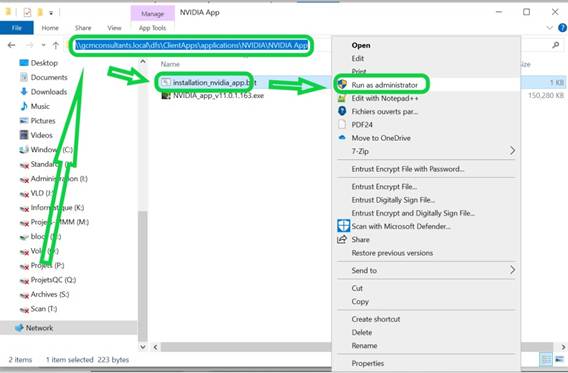Image resolution: width=568 pixels, height=373 pixels.
Task: Click the Archives (S:) drive icon
Action: pos(24,295)
